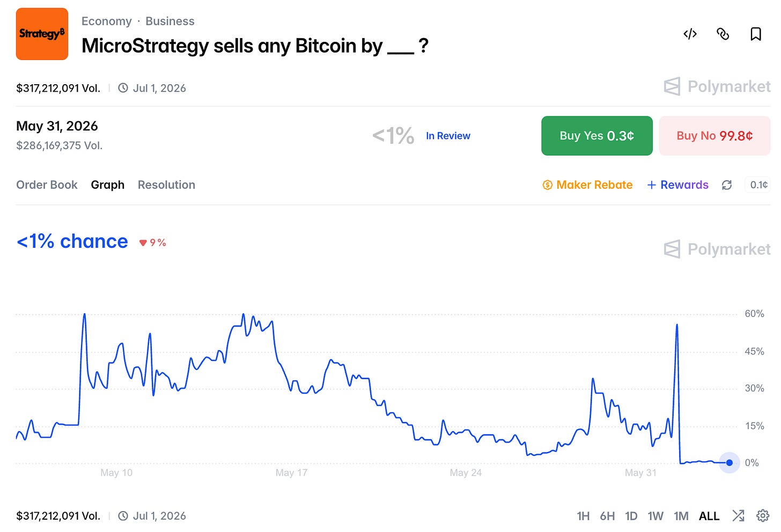The width and height of the screenshot is (781, 532).
Task: Open the embed code icon
Action: click(x=690, y=34)
